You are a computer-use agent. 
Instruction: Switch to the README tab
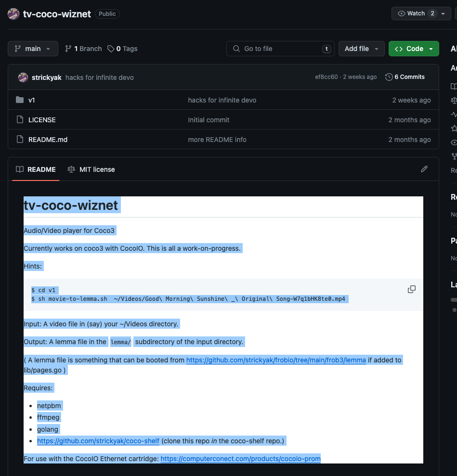pos(36,169)
